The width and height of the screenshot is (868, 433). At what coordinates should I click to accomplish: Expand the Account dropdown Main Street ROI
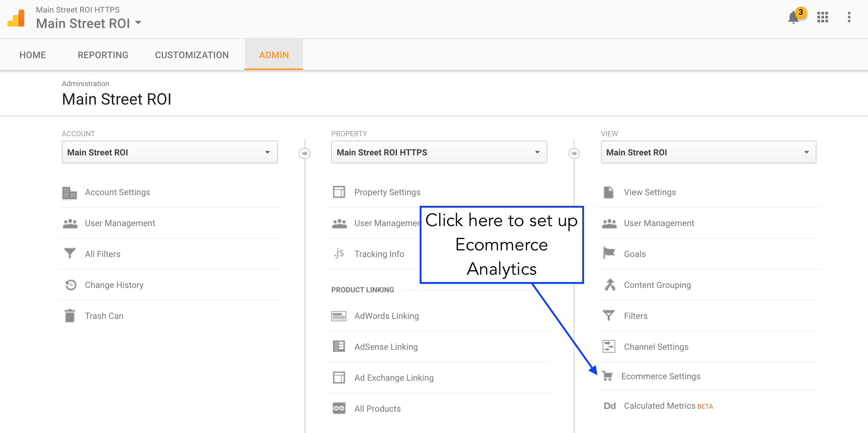click(170, 152)
